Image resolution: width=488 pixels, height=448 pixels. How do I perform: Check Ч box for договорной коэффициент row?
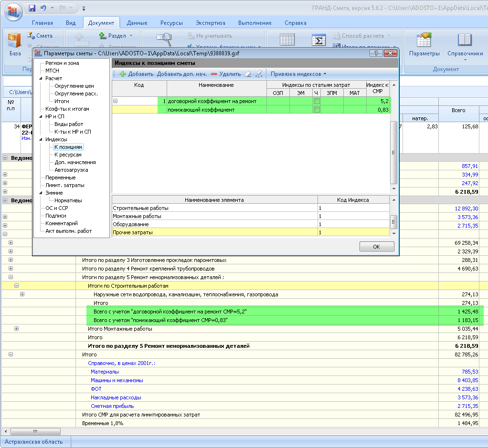[316, 101]
